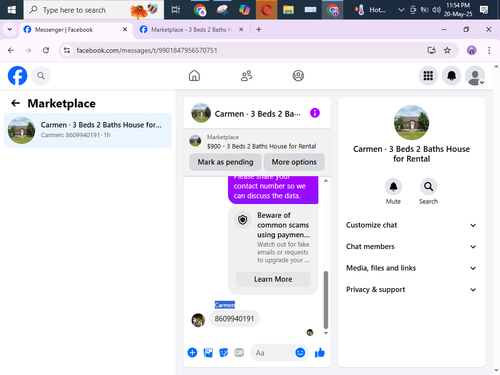Open Task View on taskbar
Screen dimensions: 500x375
pos(176,10)
